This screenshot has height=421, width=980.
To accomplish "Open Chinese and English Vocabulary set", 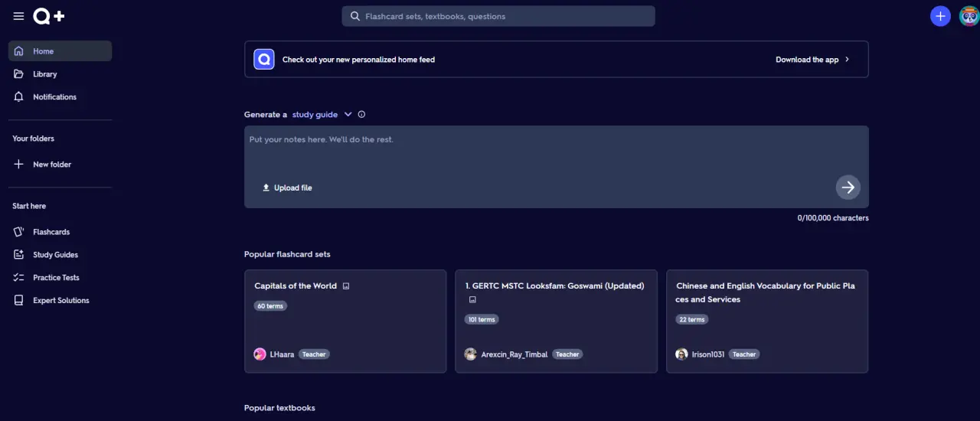I will click(766, 292).
